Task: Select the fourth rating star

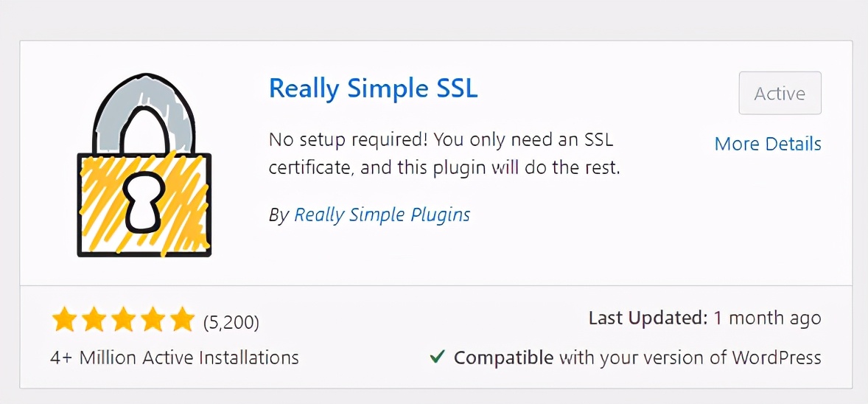Action: click(152, 321)
